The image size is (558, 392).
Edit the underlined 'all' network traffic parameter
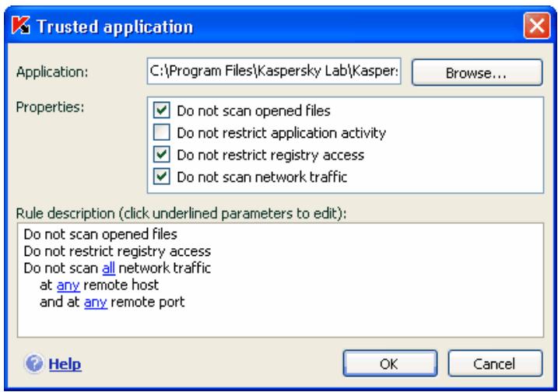click(108, 268)
